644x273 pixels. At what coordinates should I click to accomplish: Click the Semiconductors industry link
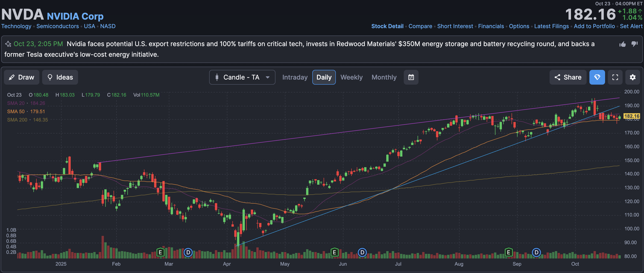pyautogui.click(x=58, y=26)
